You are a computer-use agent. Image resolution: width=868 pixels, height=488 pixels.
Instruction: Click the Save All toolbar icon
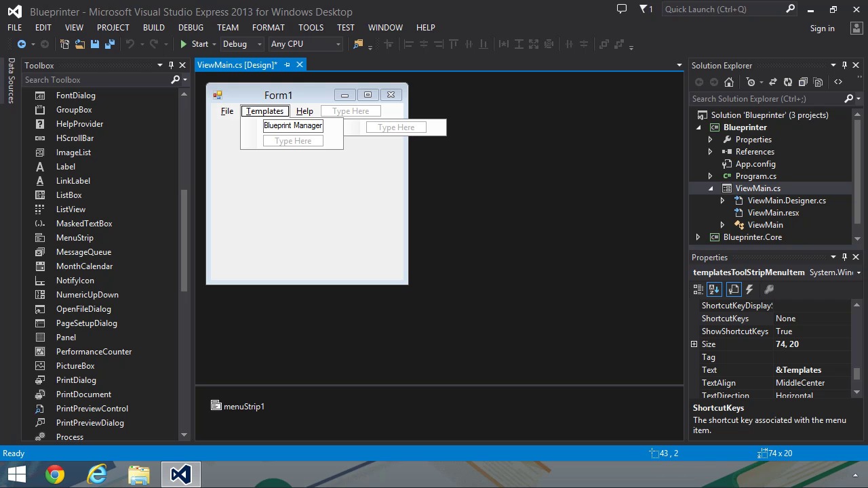(110, 44)
